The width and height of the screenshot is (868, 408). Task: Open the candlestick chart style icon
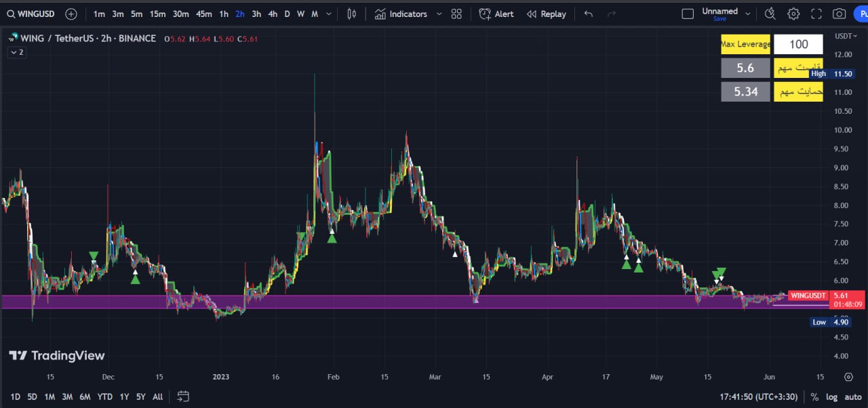(351, 14)
